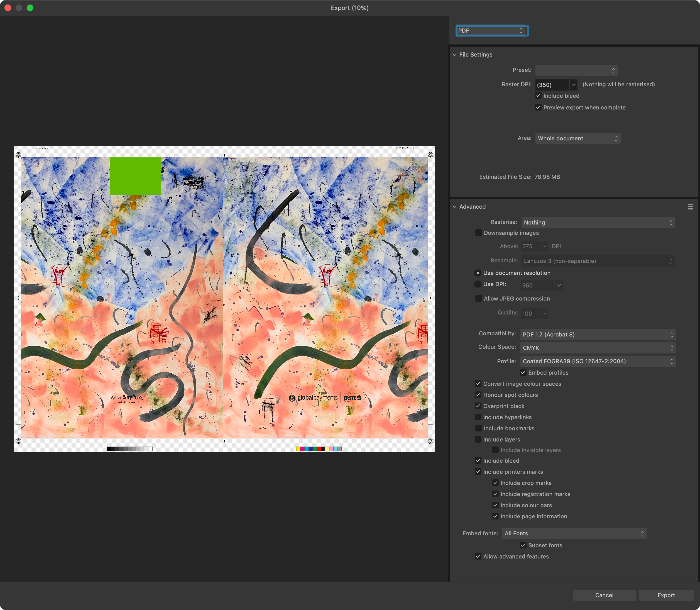Open the Advanced panel hamburger menu

coord(690,207)
